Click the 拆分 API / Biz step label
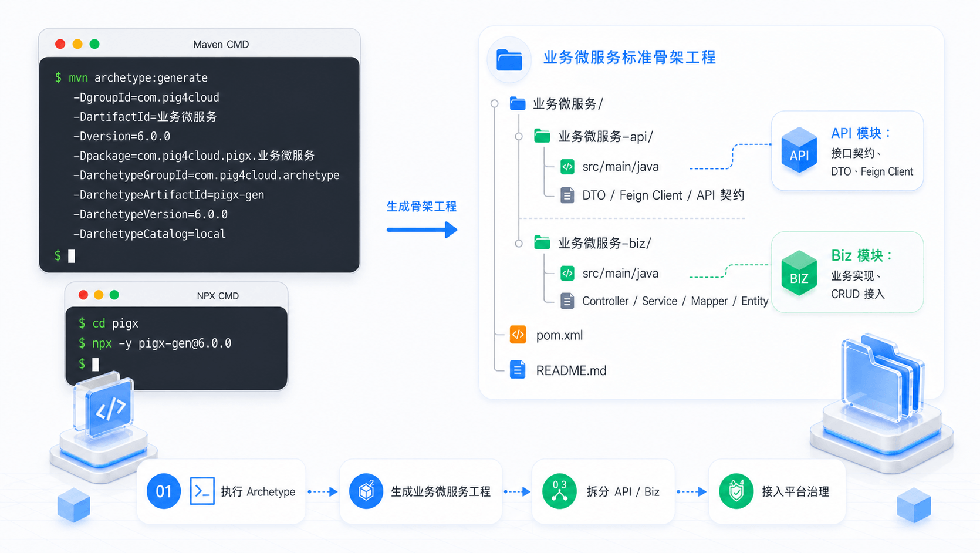The width and height of the screenshot is (980, 553). 623,492
